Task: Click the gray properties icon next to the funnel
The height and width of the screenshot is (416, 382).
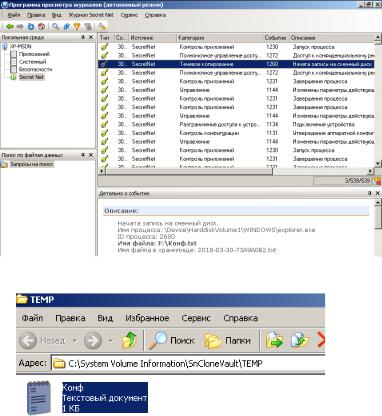Action: point(88,26)
